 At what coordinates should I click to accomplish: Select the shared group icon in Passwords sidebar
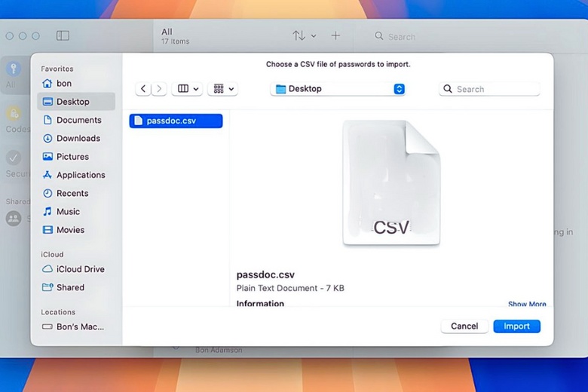pyautogui.click(x=14, y=219)
